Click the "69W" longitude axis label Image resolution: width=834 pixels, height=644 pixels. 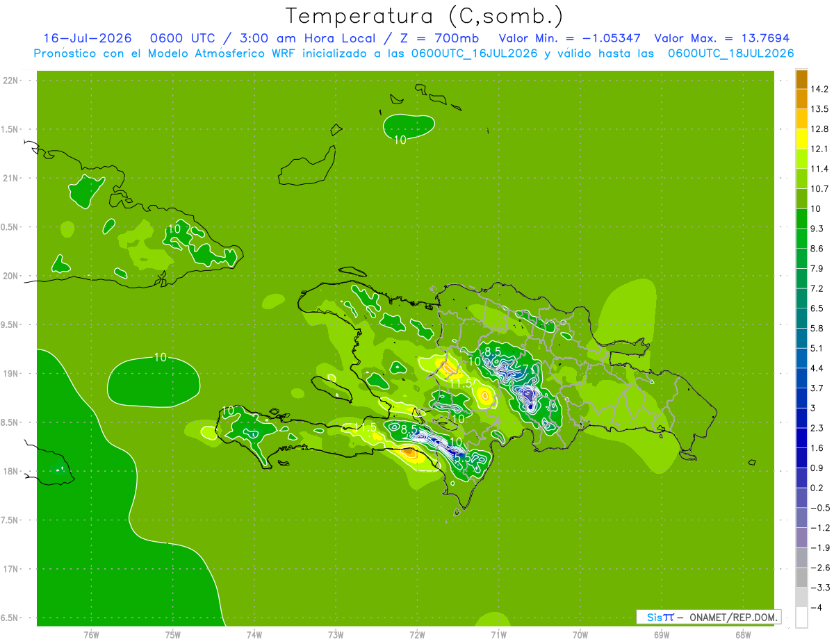[661, 634]
